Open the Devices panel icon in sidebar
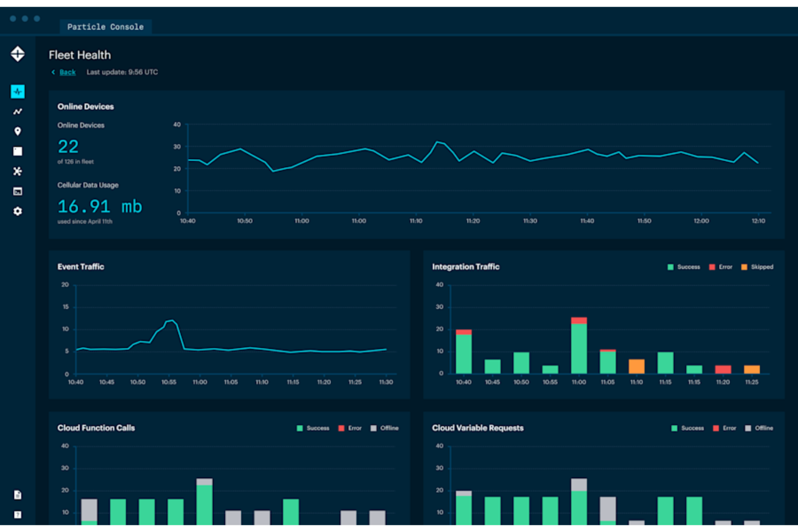This screenshot has height=532, width=798. click(18, 151)
